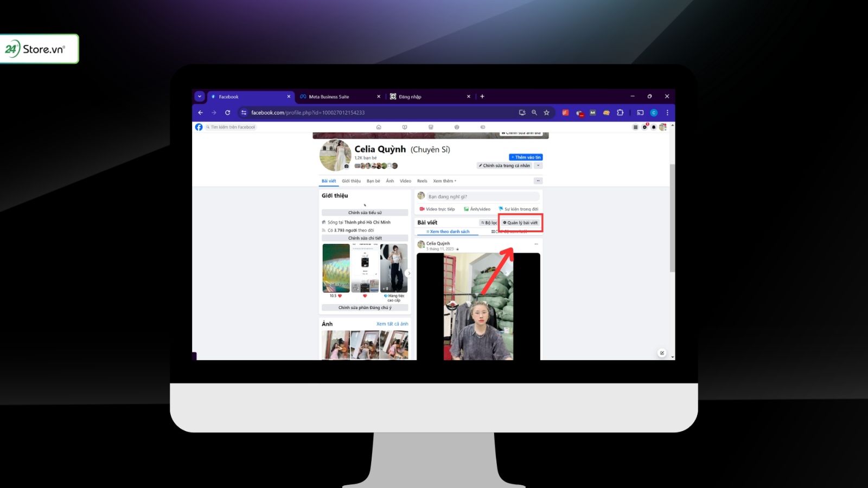Open the Chrome extensions puzzle icon
This screenshot has width=868, height=488.
point(620,112)
